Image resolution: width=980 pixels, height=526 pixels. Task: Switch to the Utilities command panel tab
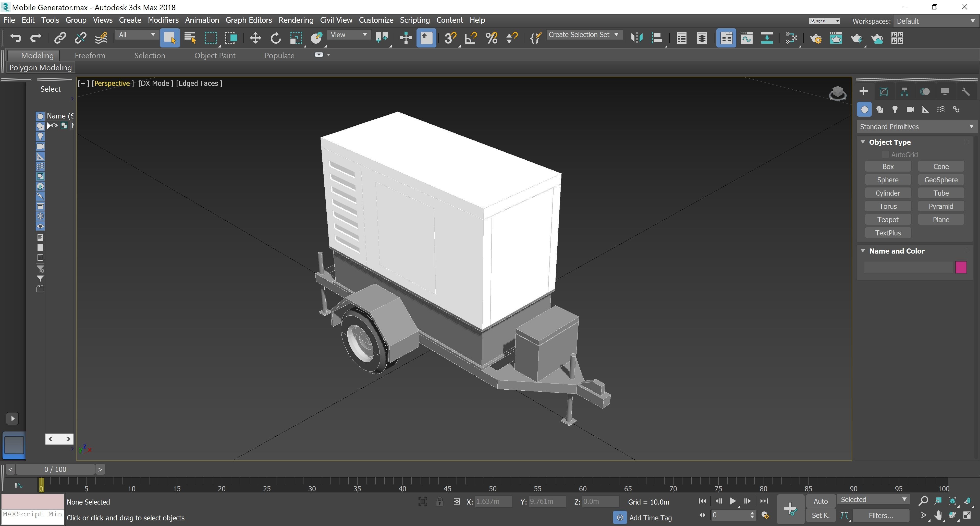965,91
